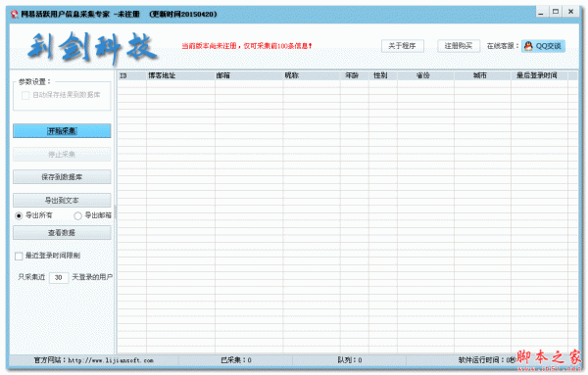This screenshot has width=588, height=375.
Task: Click the 停止采集 button
Action: 62,155
